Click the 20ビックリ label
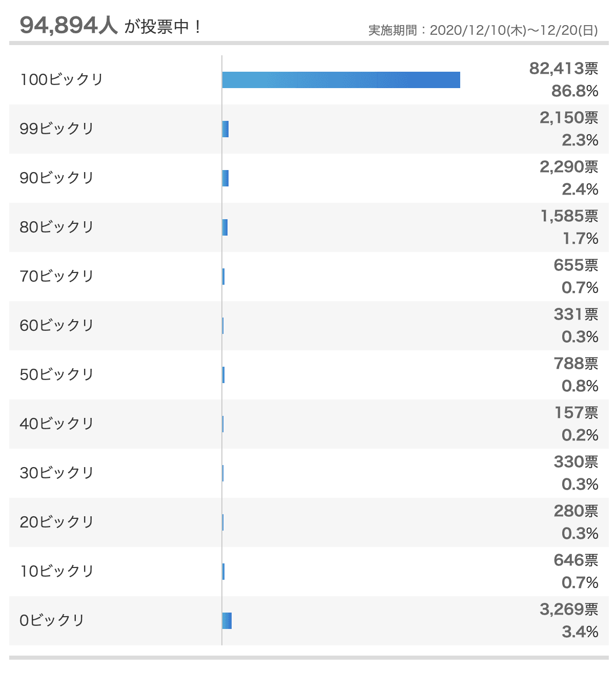The image size is (616, 673). click(57, 522)
